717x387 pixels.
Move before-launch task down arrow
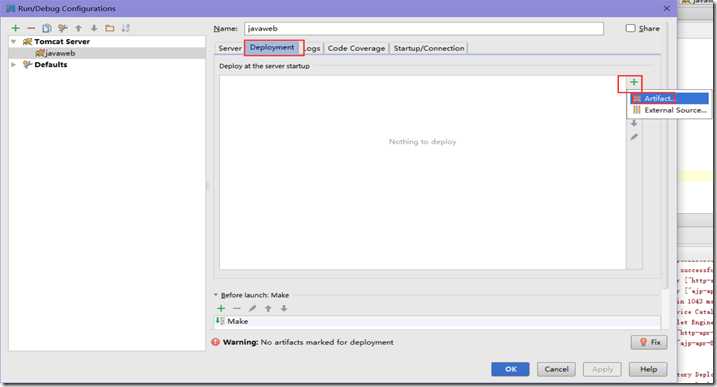[284, 308]
